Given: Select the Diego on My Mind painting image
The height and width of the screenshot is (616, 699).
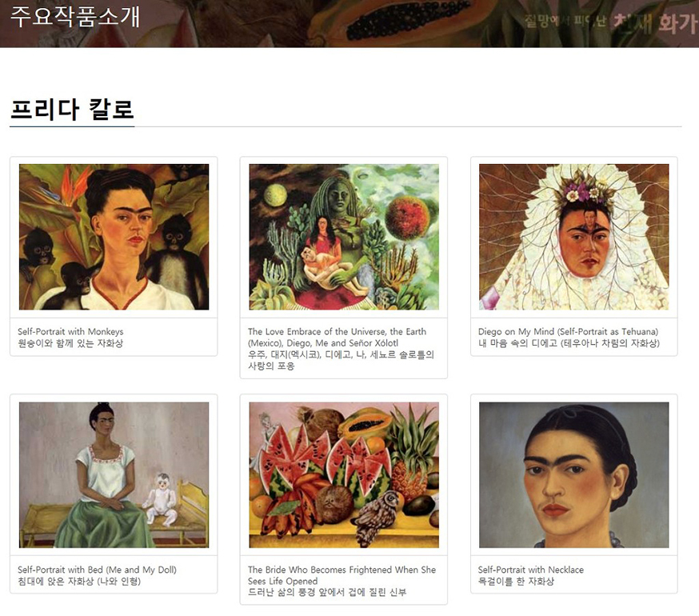Looking at the screenshot, I should pos(573,237).
